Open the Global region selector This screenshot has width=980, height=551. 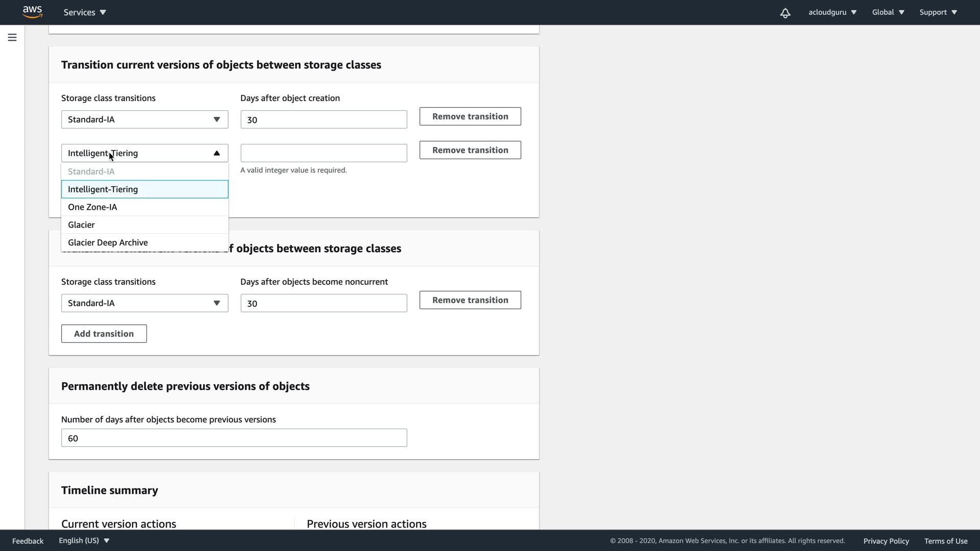tap(888, 12)
